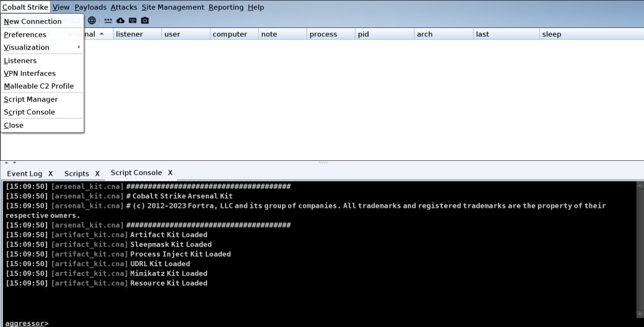Screen dimensions: 644x327
Task: Sort by the pid column header
Action: (x=385, y=34)
